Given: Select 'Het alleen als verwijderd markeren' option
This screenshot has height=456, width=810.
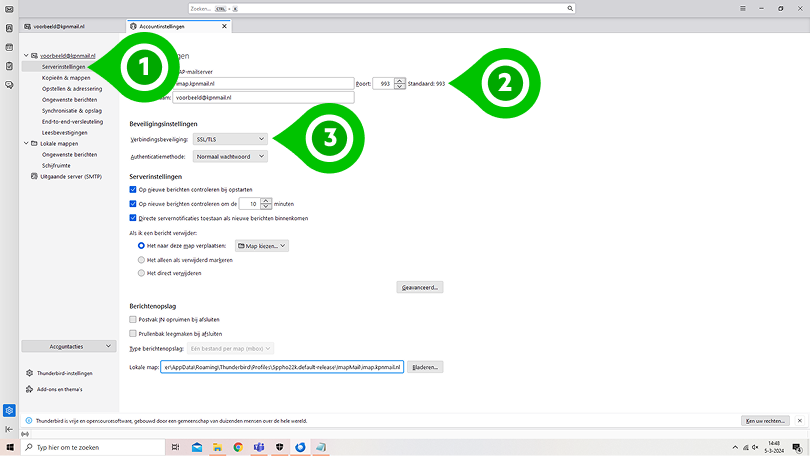Looking at the screenshot, I should pos(141,260).
